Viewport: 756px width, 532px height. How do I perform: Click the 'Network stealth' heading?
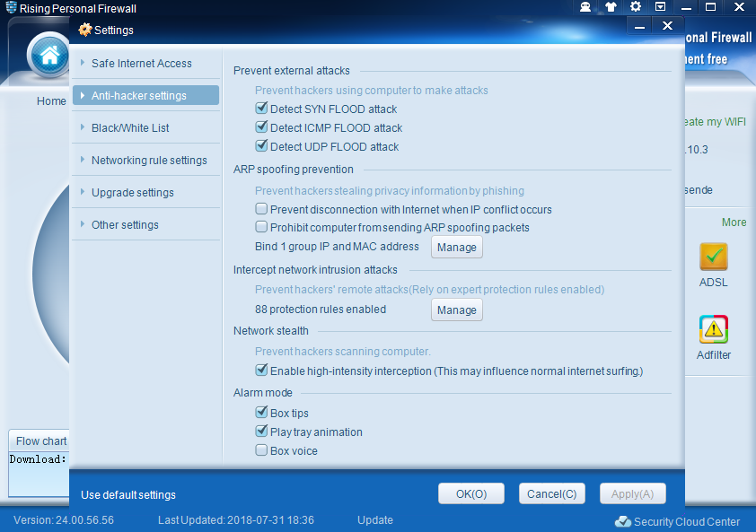(270, 330)
